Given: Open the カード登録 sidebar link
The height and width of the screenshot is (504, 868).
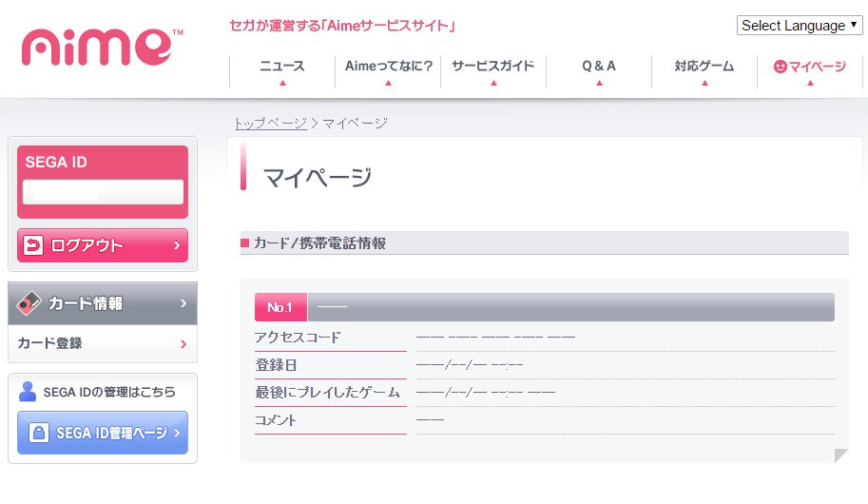Looking at the screenshot, I should (103, 343).
